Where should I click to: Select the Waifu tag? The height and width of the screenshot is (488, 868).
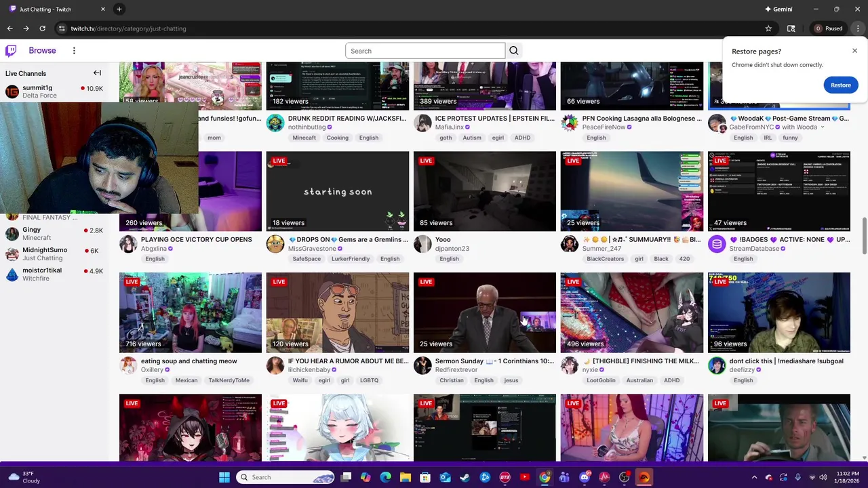(300, 380)
